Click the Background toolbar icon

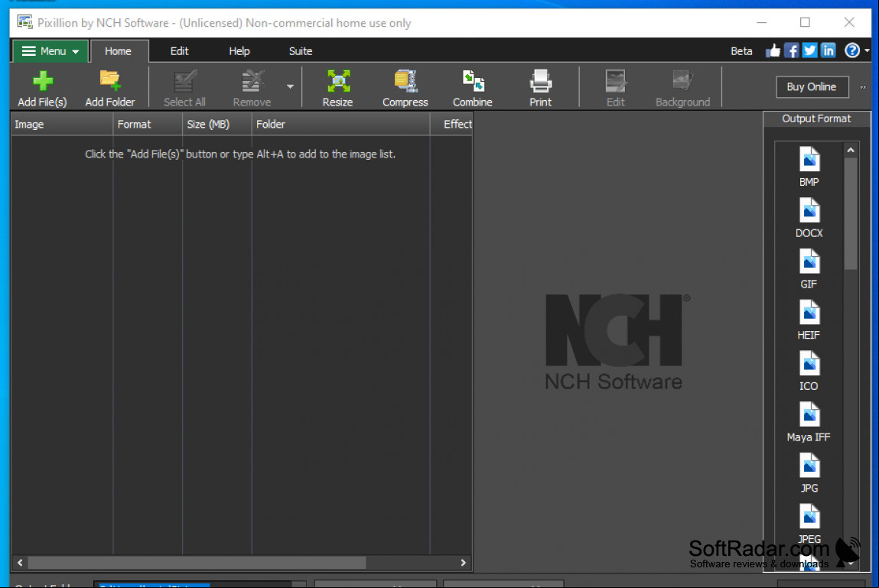(x=682, y=81)
